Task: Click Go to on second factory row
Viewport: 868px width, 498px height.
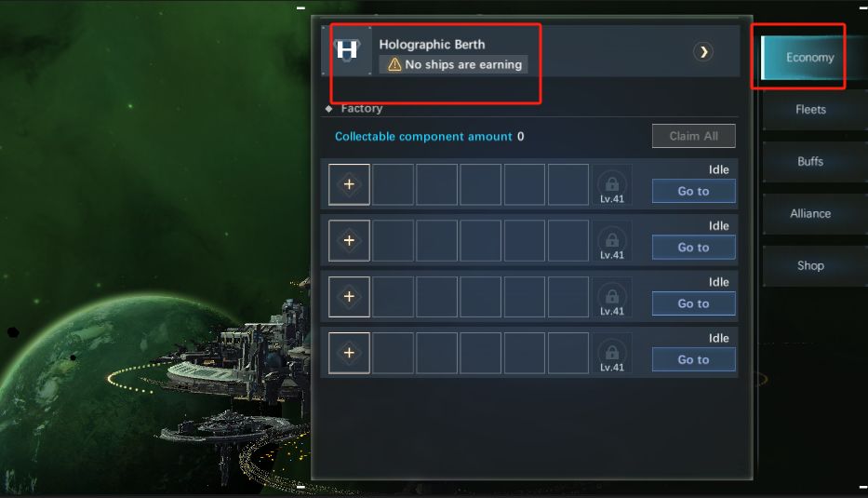Action: click(x=694, y=248)
